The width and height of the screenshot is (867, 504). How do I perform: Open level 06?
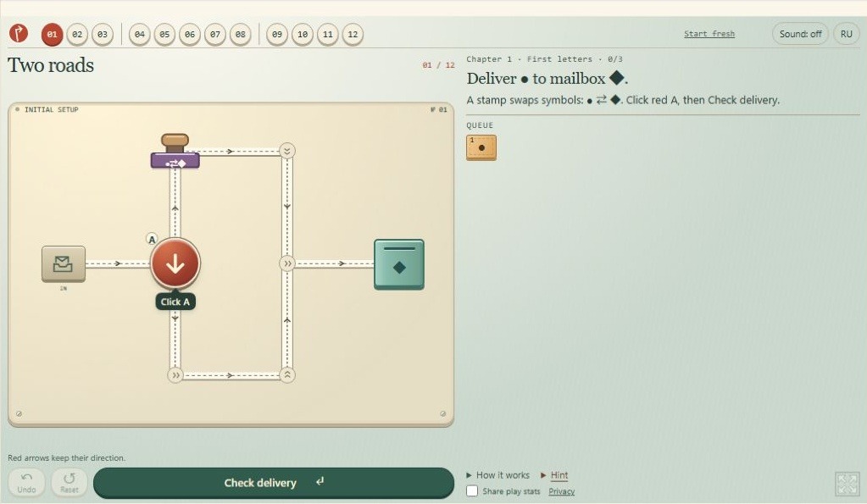coord(190,34)
